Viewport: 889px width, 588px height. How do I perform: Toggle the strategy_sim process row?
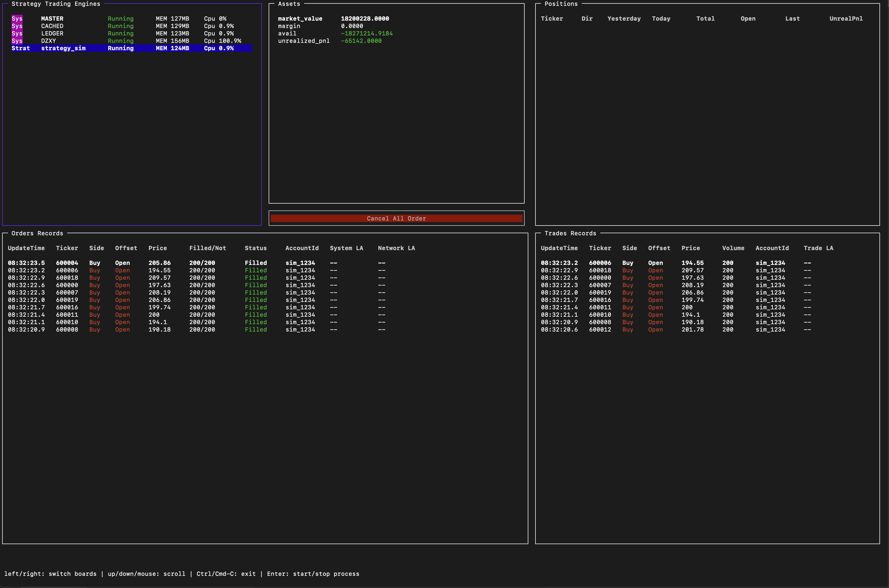point(63,48)
